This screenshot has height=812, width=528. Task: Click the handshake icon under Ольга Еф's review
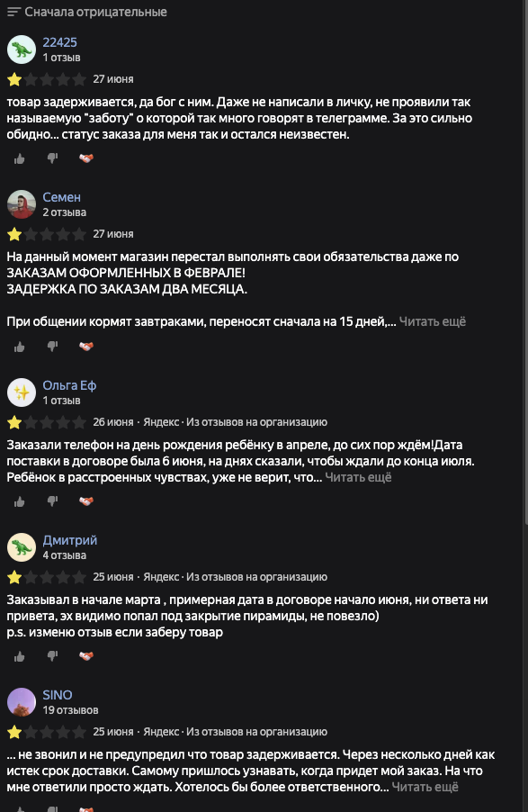point(86,501)
